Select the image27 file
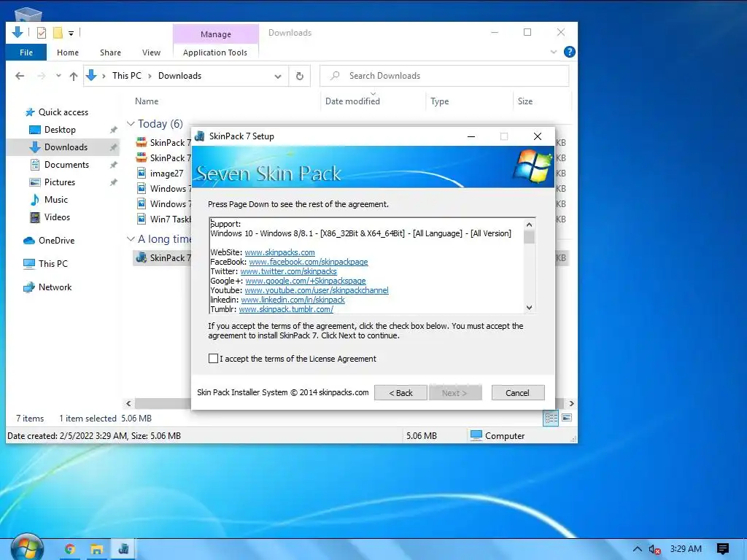This screenshot has height=560, width=747. (166, 174)
